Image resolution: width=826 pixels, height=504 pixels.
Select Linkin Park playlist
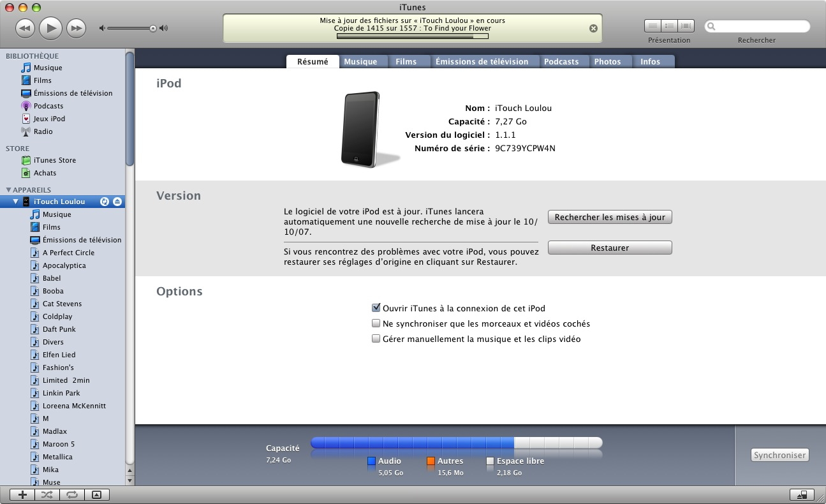click(63, 393)
